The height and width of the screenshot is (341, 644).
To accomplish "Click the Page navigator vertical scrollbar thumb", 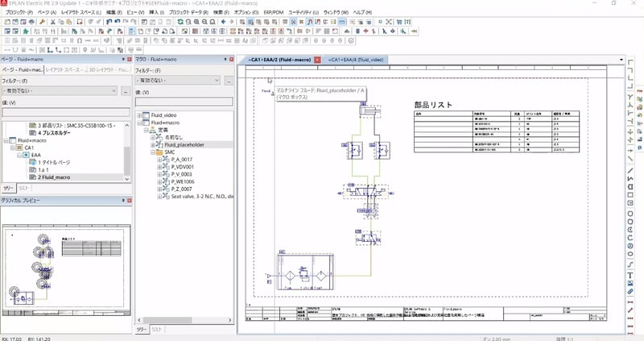I will click(127, 160).
